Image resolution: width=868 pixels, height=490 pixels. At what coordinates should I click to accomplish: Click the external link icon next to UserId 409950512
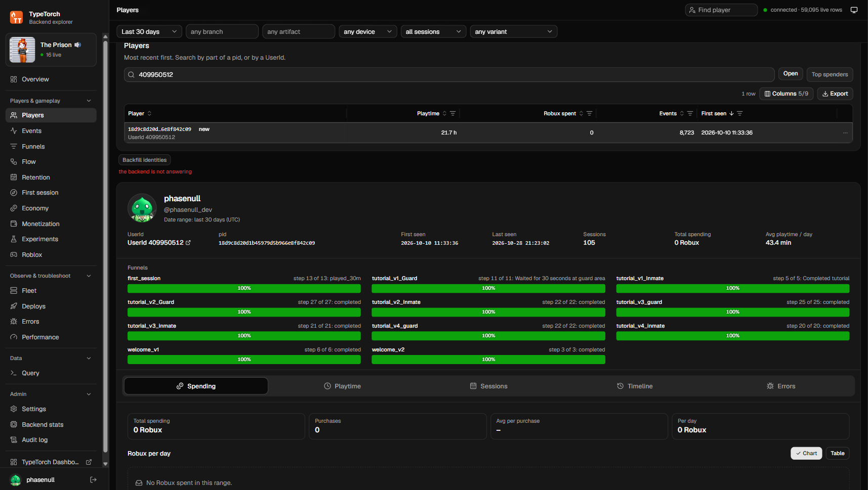(188, 243)
